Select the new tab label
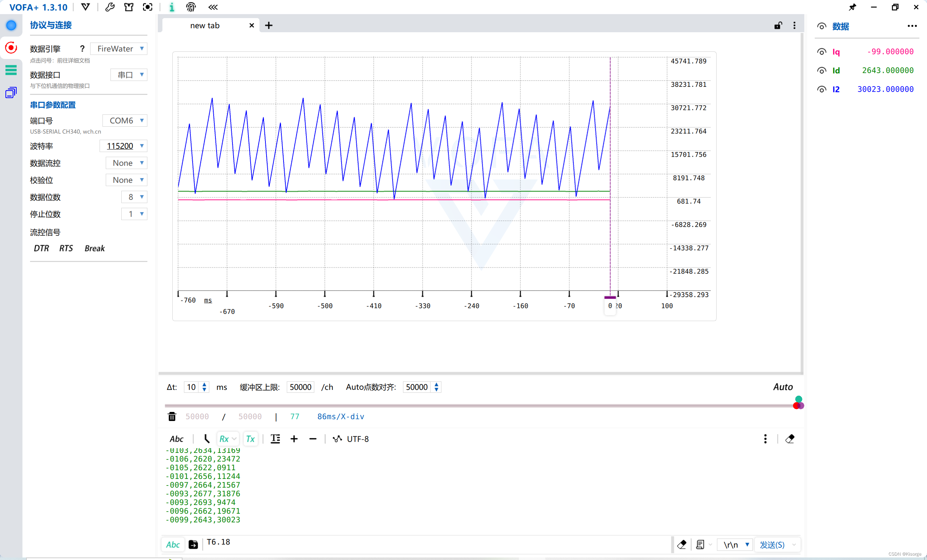927x560 pixels. point(205,26)
